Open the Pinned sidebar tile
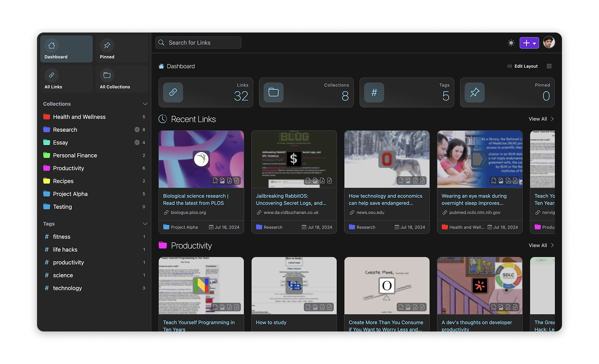 coord(121,49)
